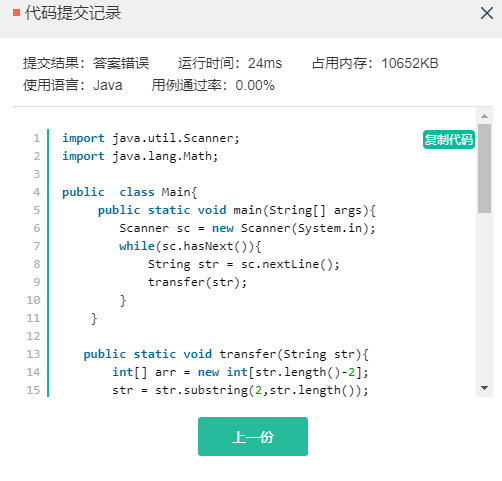This screenshot has height=481, width=502.
Task: Click the str.substring(2,str.length()) line
Action: pyautogui.click(x=240, y=390)
